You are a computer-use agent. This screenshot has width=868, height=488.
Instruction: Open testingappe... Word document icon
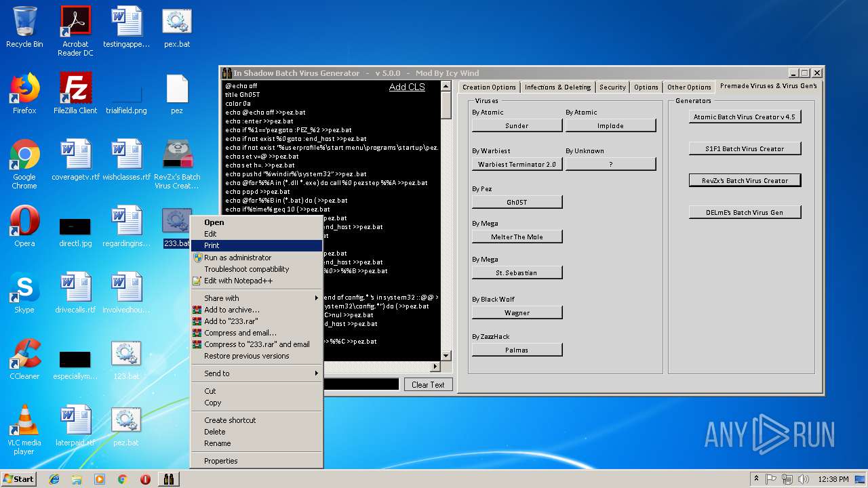126,27
